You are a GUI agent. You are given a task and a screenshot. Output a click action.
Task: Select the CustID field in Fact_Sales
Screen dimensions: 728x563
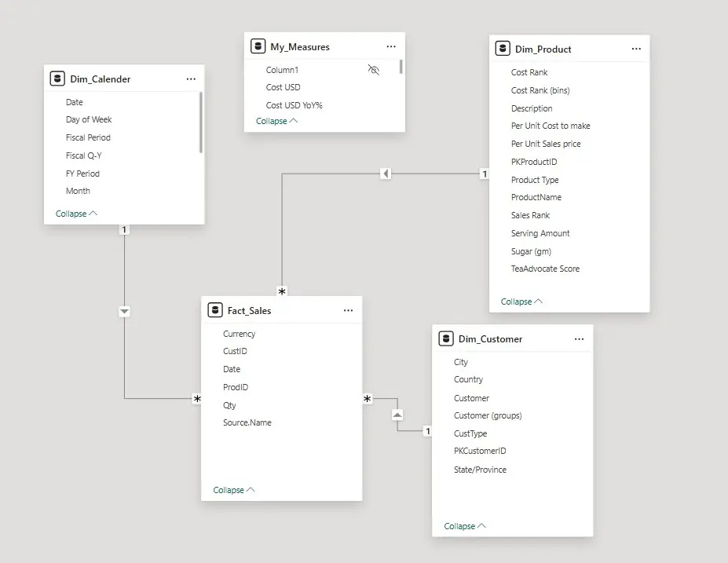coord(235,351)
